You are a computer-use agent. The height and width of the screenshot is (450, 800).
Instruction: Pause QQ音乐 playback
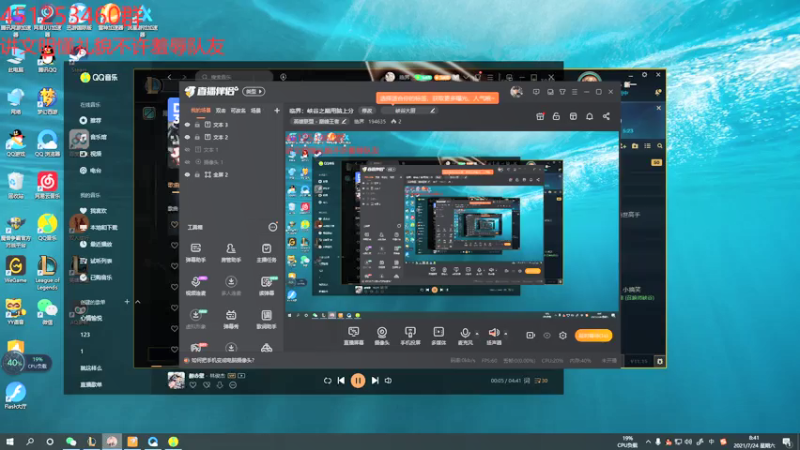(x=358, y=381)
